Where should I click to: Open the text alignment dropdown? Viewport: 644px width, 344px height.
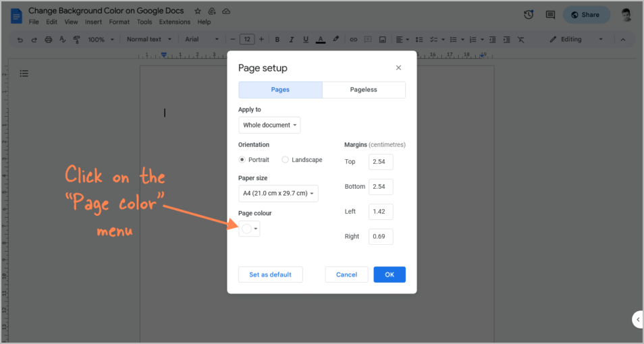[x=402, y=39]
